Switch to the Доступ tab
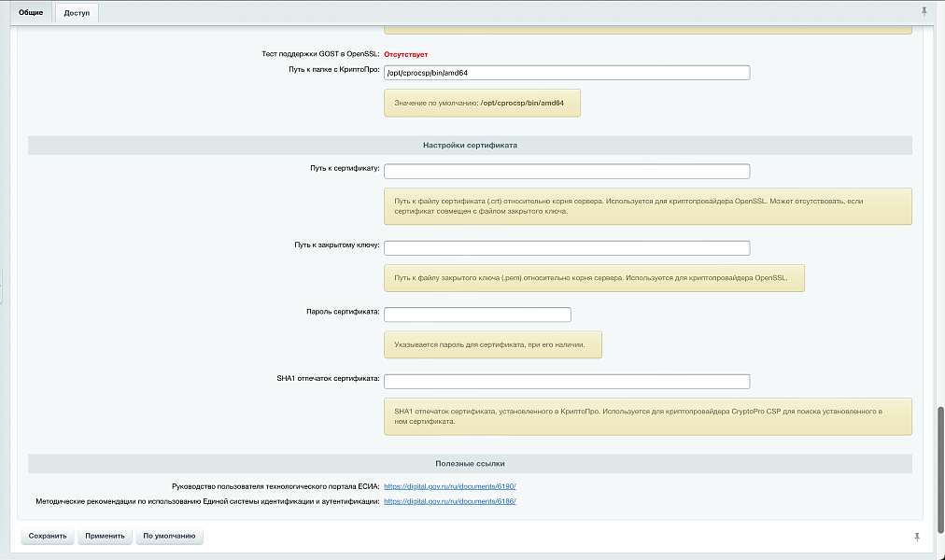 pyautogui.click(x=76, y=14)
